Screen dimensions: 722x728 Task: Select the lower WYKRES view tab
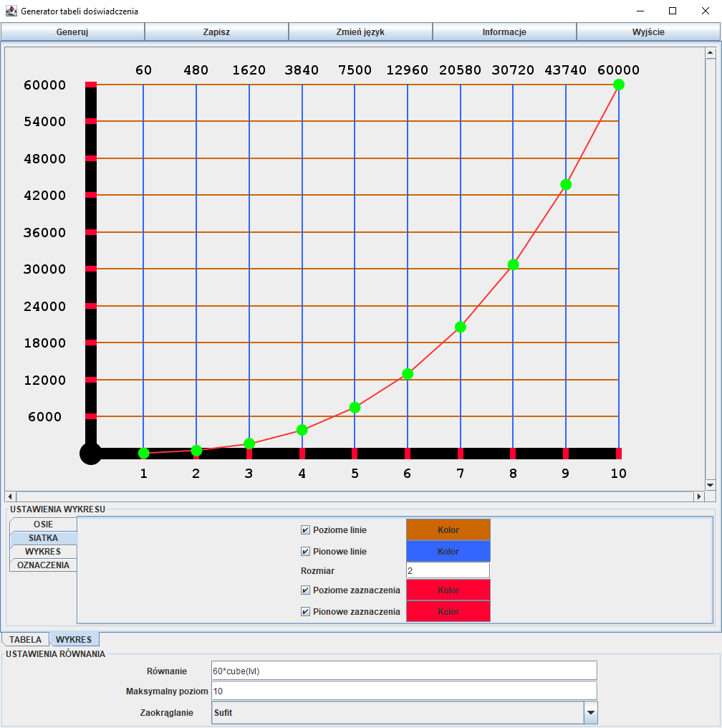point(74,639)
